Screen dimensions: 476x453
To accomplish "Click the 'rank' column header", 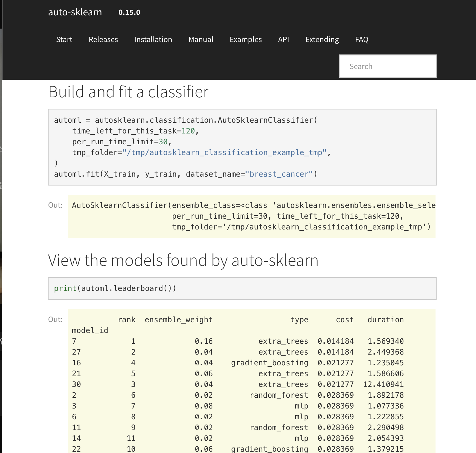I will point(127,320).
